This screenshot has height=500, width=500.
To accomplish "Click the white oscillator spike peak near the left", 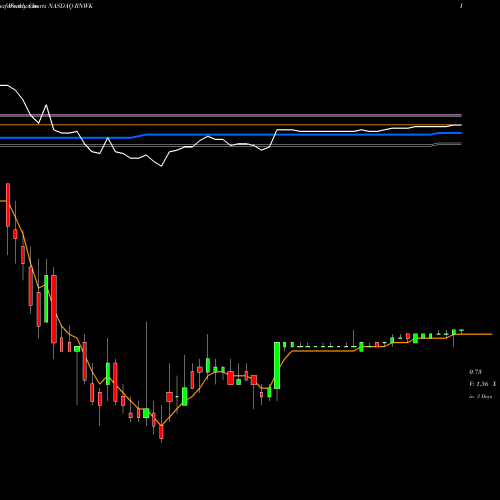I will point(46,105).
